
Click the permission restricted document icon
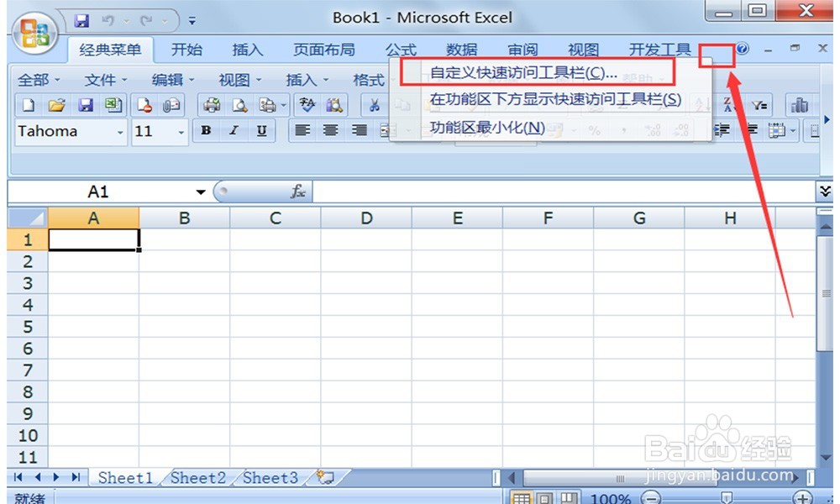(x=144, y=105)
